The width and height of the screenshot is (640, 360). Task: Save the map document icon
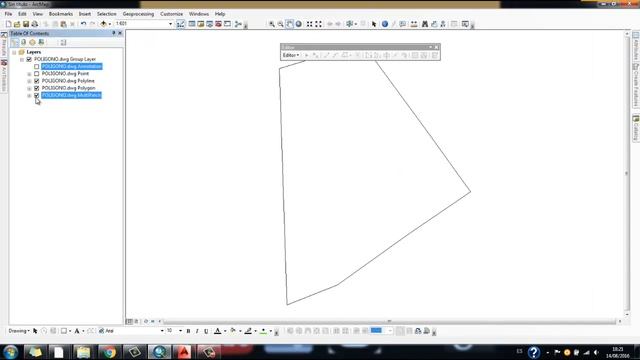coord(26,24)
